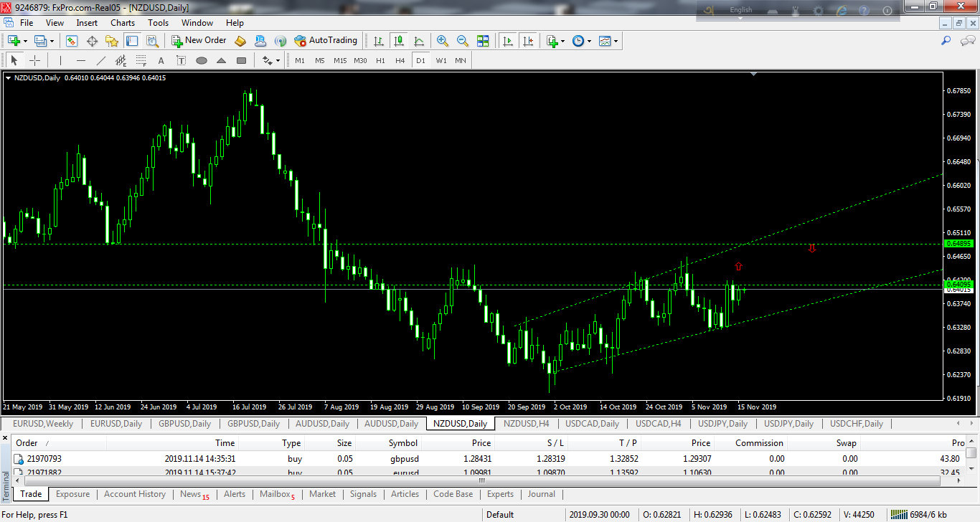Click the Default profile status bar entry

coord(500,514)
